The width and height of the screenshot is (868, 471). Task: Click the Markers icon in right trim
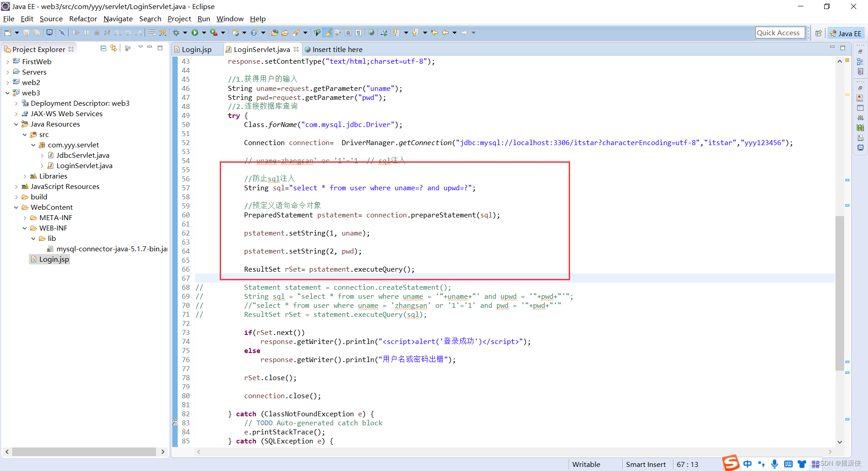[x=860, y=98]
